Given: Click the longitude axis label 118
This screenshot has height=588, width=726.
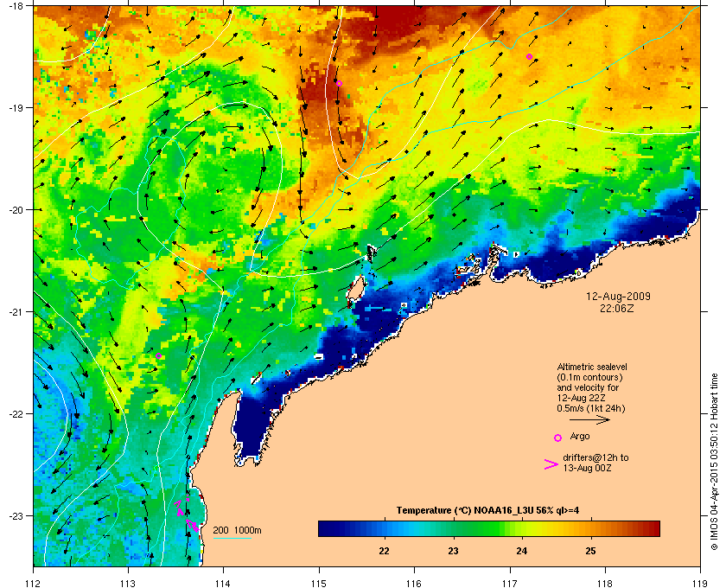Looking at the screenshot, I should coord(605,582).
